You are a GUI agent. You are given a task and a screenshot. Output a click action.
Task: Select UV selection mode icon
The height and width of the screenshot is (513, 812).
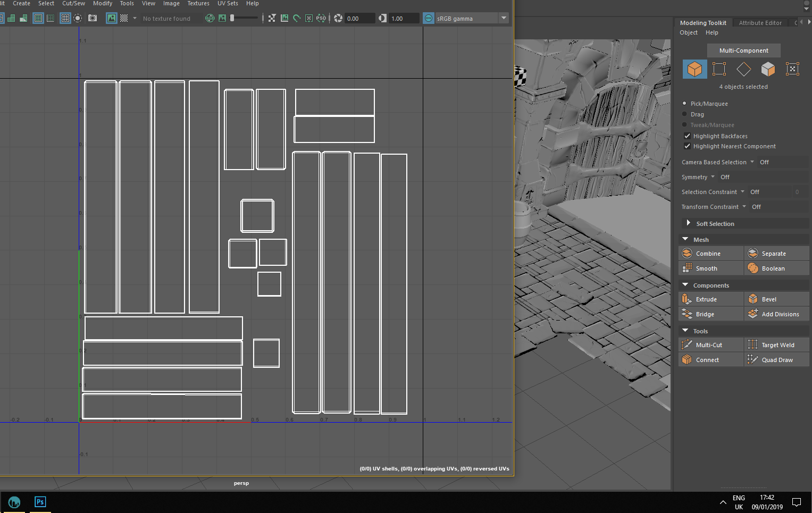[792, 69]
